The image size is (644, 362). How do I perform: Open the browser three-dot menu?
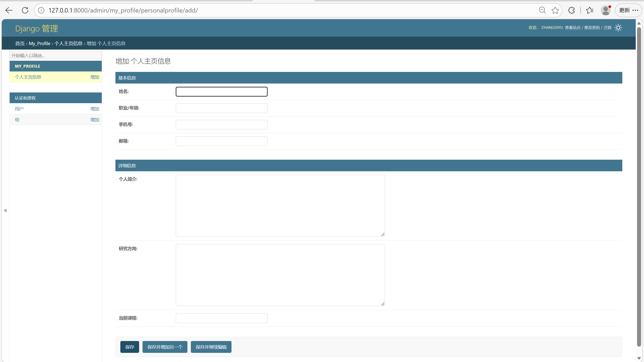tap(635, 10)
